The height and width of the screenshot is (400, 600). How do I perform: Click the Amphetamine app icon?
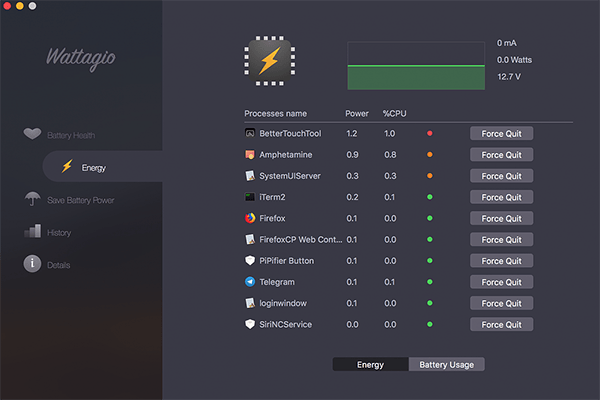pyautogui.click(x=250, y=155)
